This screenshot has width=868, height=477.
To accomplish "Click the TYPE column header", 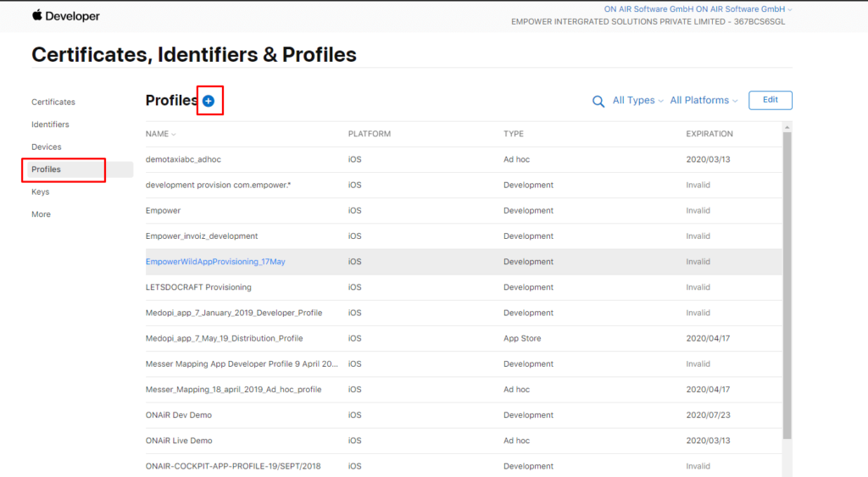I will click(x=513, y=134).
